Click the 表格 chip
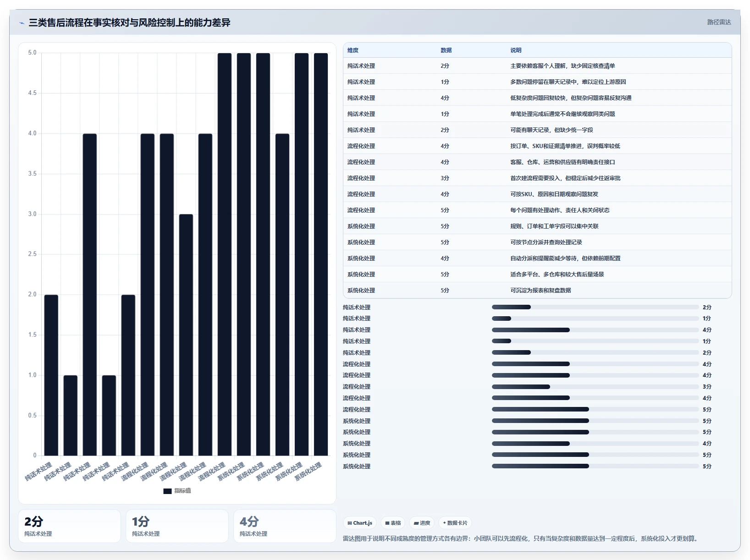Screen dimensions: 750x560 393,523
